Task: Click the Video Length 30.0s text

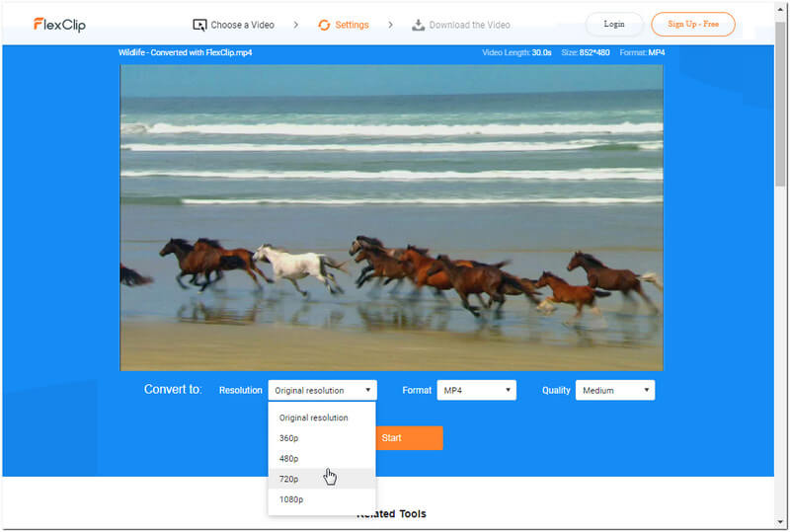Action: pyautogui.click(x=516, y=52)
